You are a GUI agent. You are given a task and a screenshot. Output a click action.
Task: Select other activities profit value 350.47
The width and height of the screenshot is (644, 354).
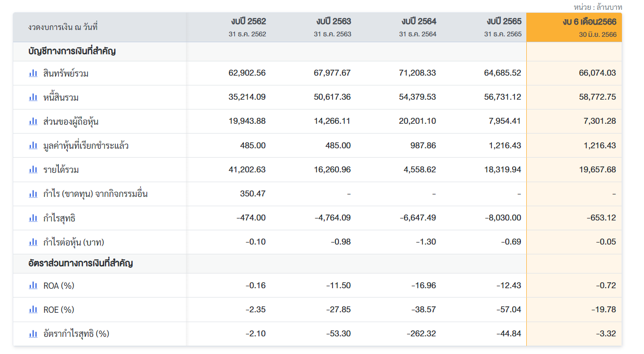(253, 193)
